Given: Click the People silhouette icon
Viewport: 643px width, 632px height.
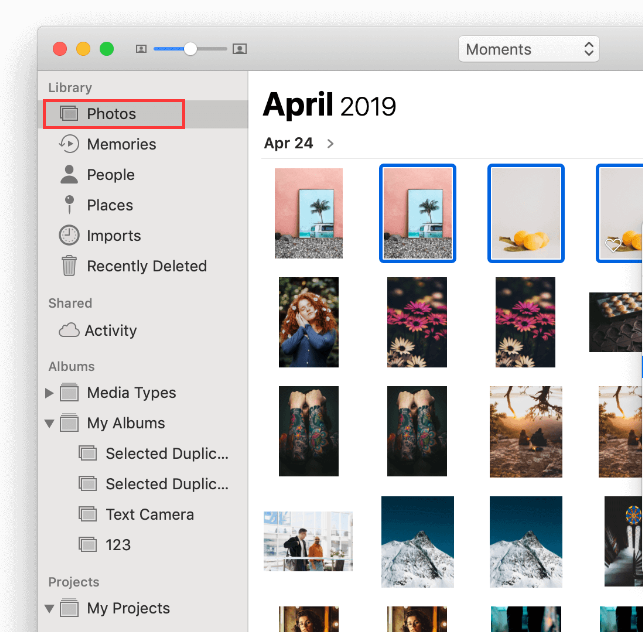Looking at the screenshot, I should [69, 174].
